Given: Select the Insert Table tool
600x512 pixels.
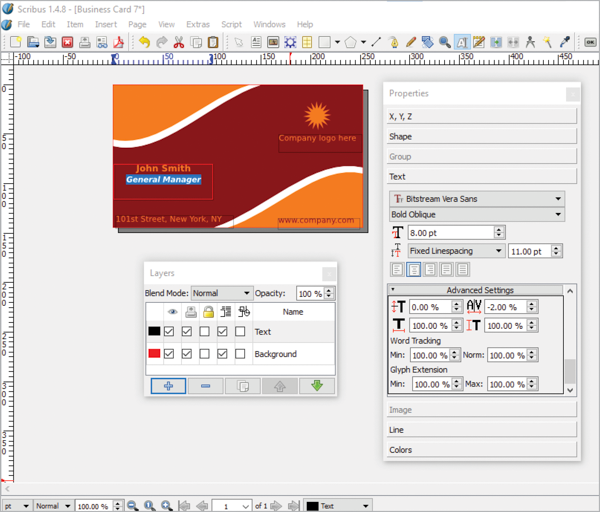Looking at the screenshot, I should point(307,42).
